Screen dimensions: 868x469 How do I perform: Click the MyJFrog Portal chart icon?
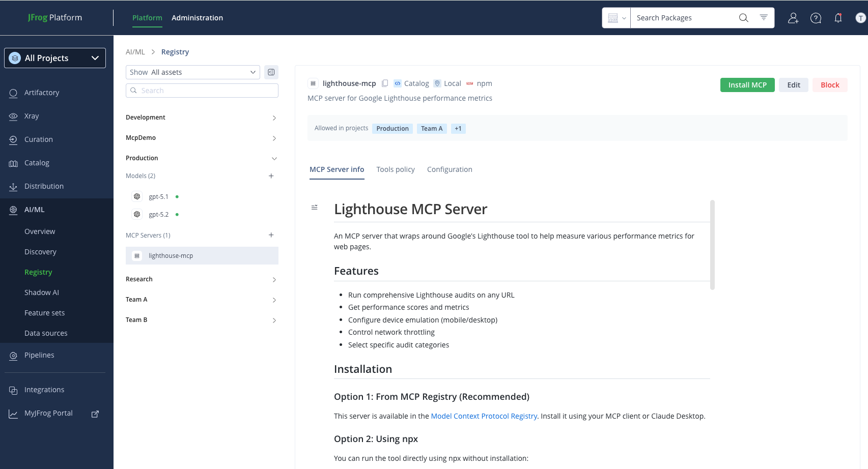pyautogui.click(x=13, y=414)
